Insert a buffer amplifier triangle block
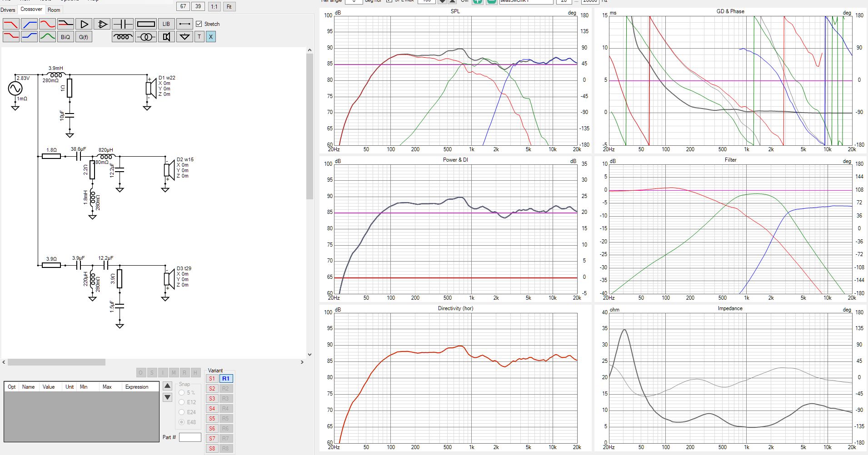This screenshot has width=868, height=455. pyautogui.click(x=84, y=24)
